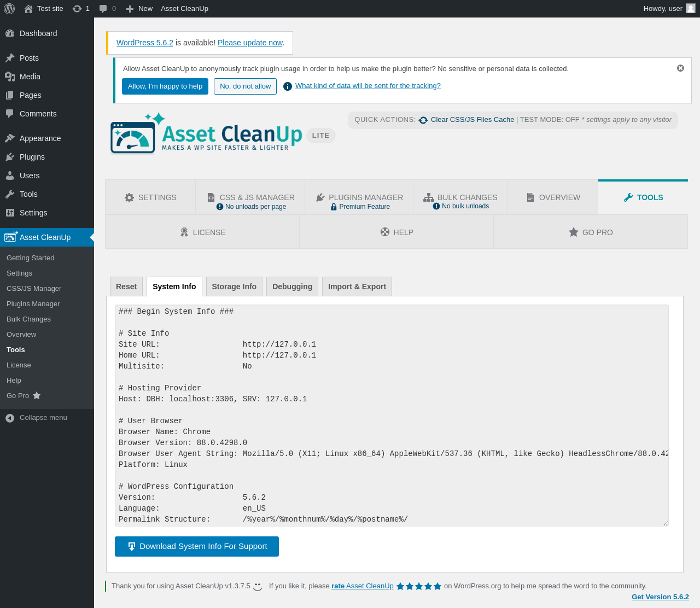The height and width of the screenshot is (608, 700).
Task: Click the Posts pushpin icon
Action: (10, 58)
